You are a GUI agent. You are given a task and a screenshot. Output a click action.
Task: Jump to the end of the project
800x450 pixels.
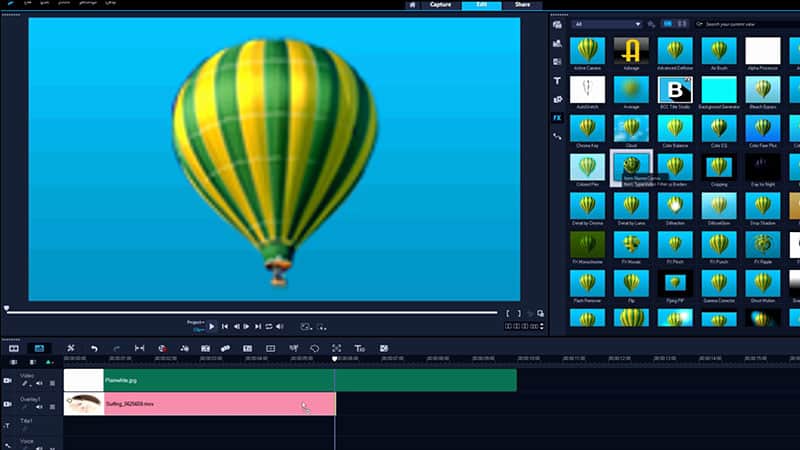pos(258,327)
